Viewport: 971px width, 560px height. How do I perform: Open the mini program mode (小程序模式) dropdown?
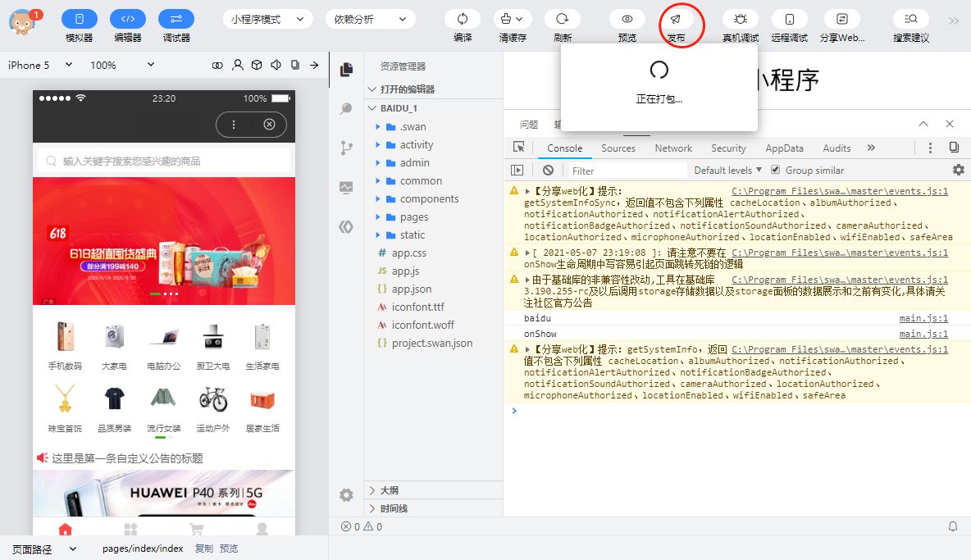click(267, 20)
